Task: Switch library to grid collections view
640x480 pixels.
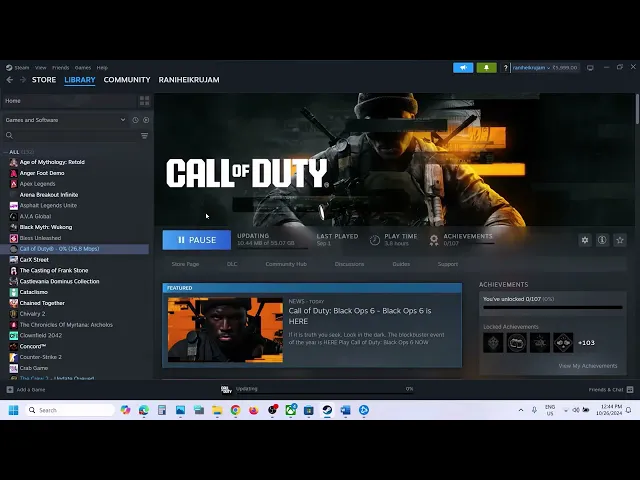Action: click(x=144, y=101)
